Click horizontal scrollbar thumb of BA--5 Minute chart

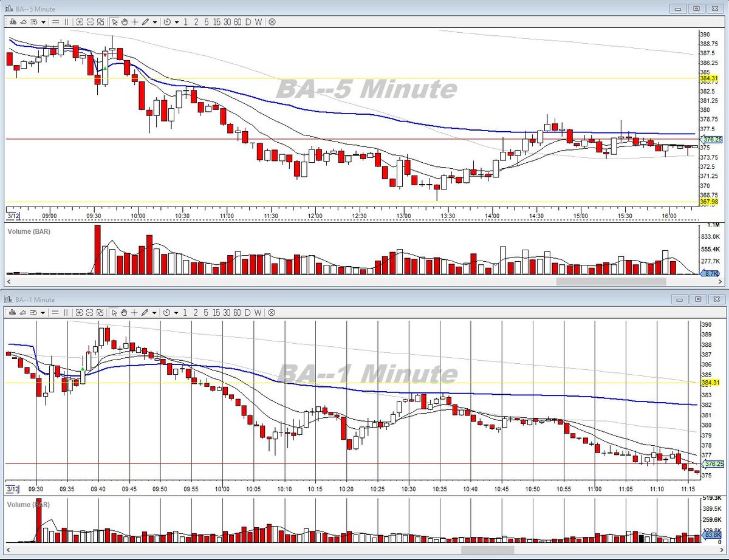(x=611, y=281)
